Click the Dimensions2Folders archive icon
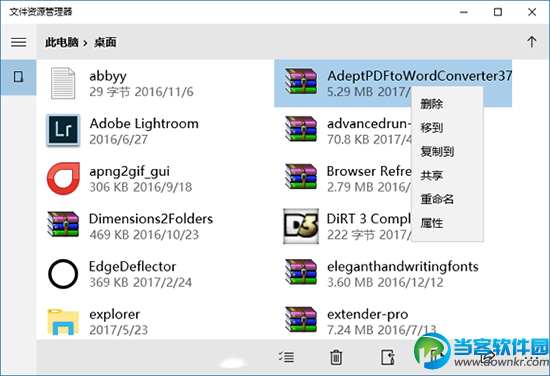Image resolution: width=550 pixels, height=376 pixels. [63, 224]
